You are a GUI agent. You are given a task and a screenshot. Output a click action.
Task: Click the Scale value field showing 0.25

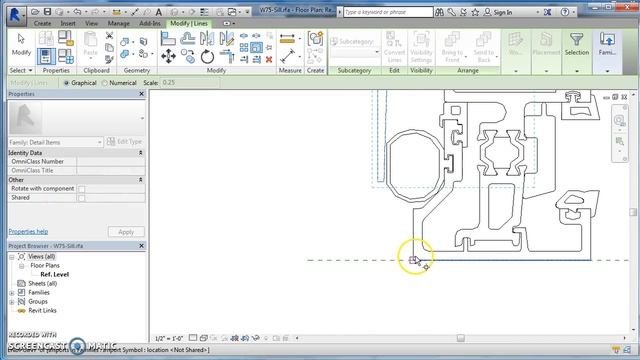click(x=190, y=83)
